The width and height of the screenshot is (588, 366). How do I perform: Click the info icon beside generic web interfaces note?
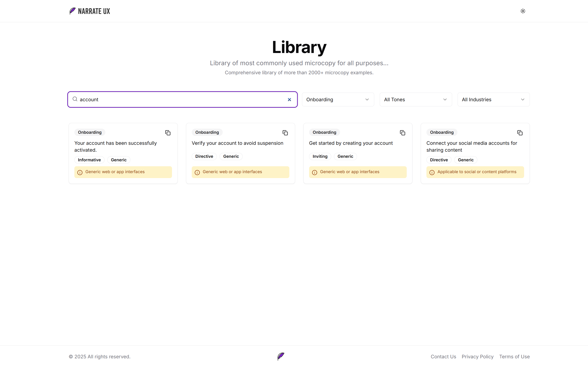(80, 172)
